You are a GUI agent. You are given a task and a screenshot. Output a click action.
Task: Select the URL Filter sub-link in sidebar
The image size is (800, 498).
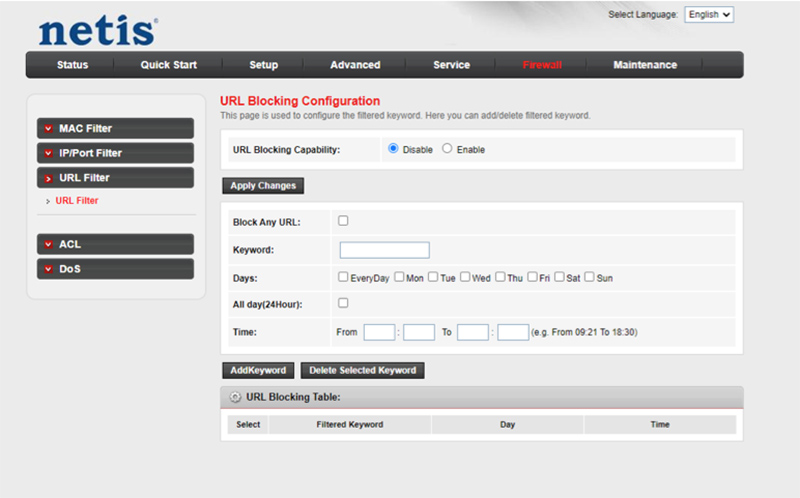(x=77, y=201)
